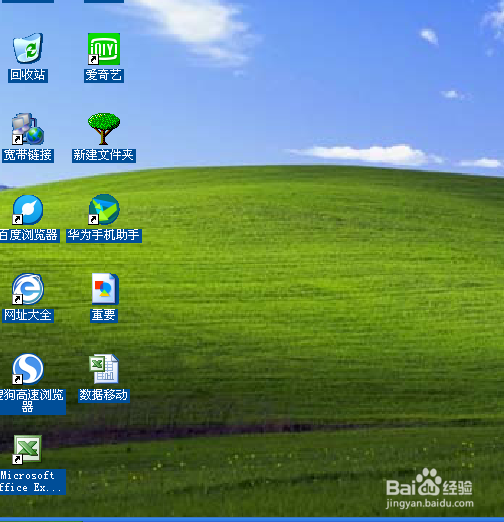504x522 pixels.
Task: Select the 重要 document file icon
Action: [105, 289]
